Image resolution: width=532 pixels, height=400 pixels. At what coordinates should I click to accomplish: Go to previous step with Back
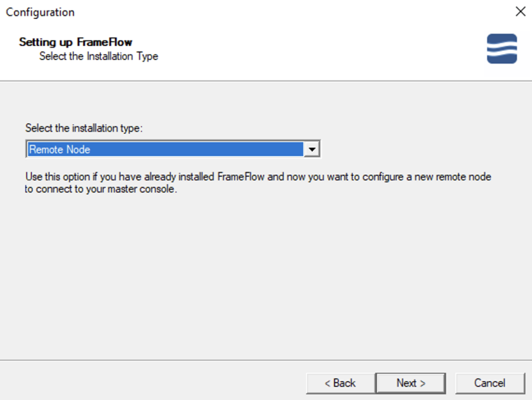pos(340,383)
